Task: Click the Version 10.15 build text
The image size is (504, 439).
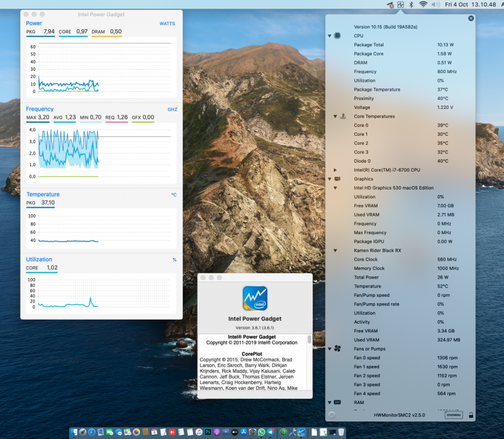Action: coord(385,27)
